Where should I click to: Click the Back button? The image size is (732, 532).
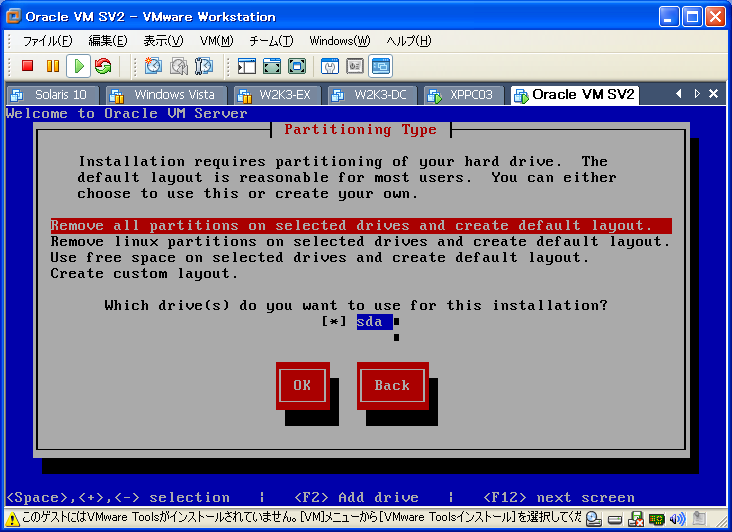click(x=393, y=385)
